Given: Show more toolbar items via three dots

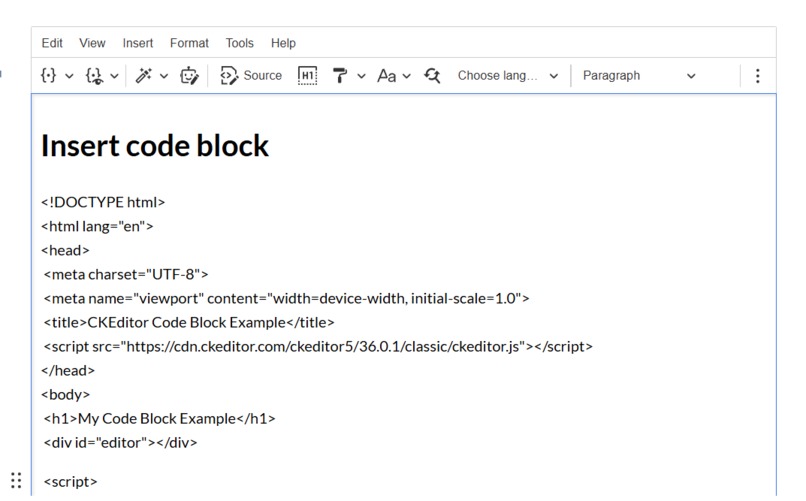Looking at the screenshot, I should pos(758,76).
